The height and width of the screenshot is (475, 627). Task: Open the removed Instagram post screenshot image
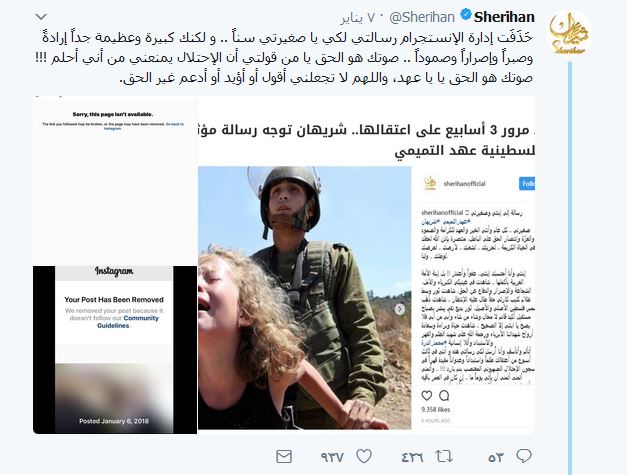(x=115, y=265)
